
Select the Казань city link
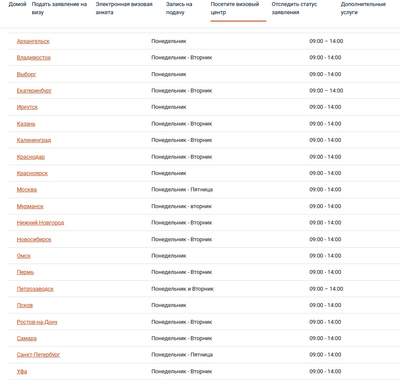26,124
